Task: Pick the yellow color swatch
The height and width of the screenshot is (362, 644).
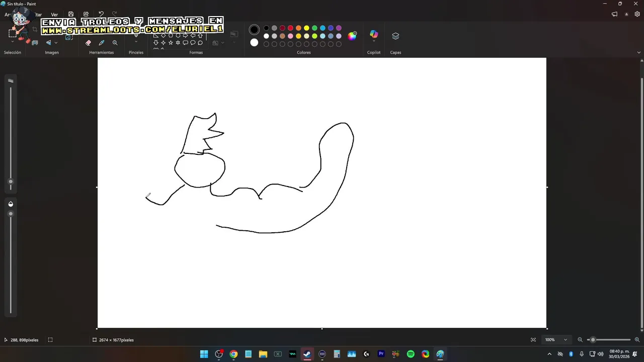Action: tap(306, 28)
